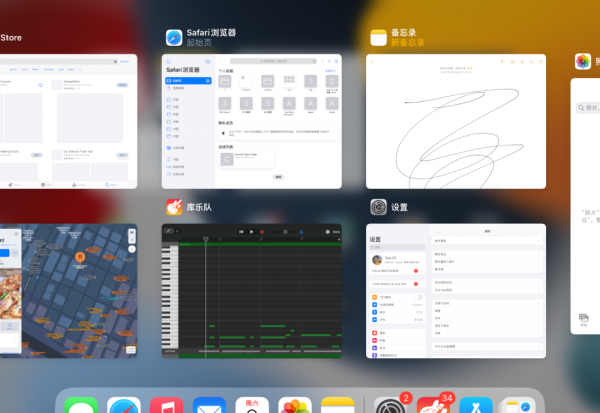
Task: Click the 编辑 button at Safari page bottom
Action: click(x=278, y=177)
